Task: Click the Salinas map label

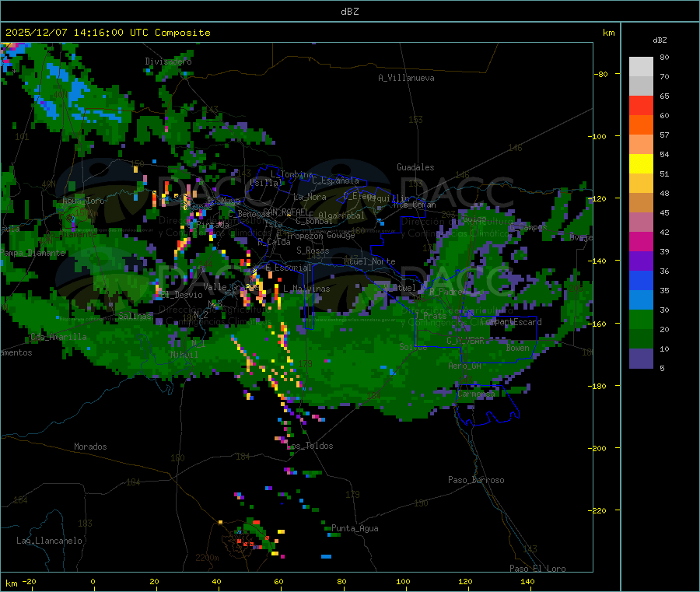Action: (x=135, y=316)
